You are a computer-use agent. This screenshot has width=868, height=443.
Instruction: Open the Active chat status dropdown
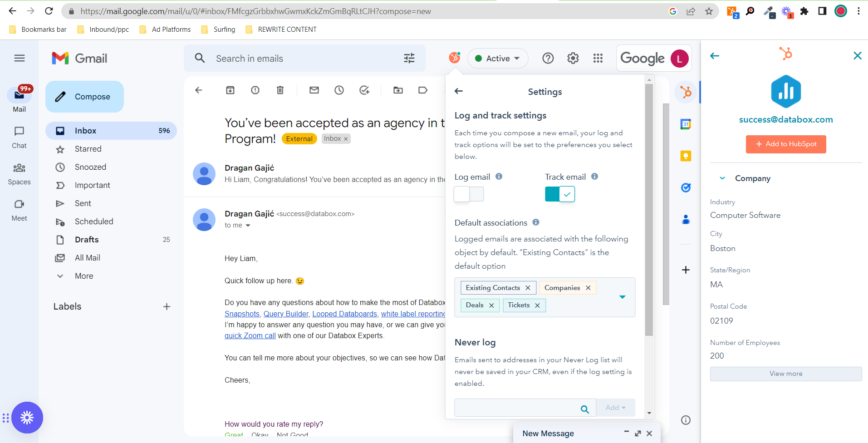click(x=498, y=58)
